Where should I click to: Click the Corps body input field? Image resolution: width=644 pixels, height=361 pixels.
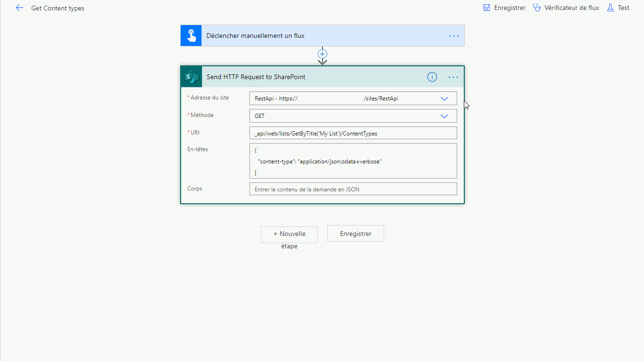point(353,189)
